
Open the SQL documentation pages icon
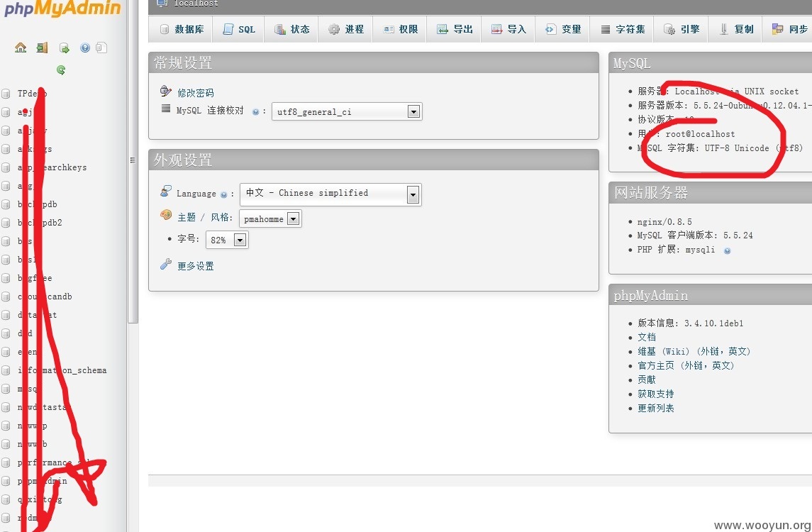coord(101,48)
